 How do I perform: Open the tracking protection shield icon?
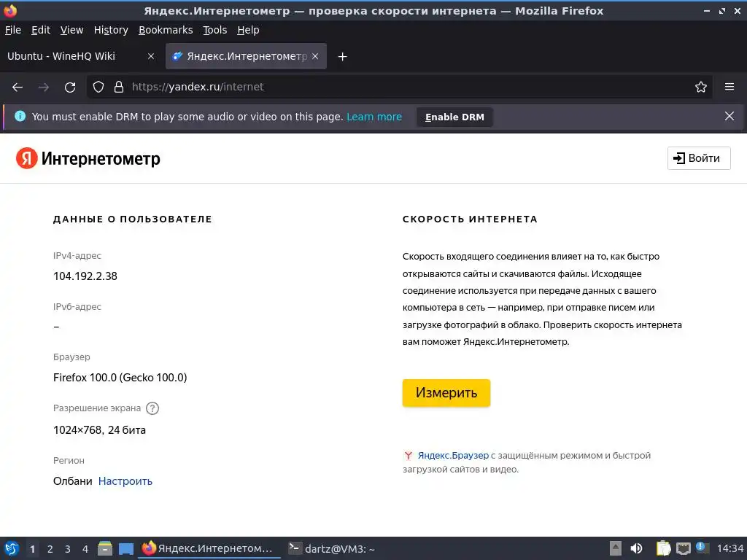tap(98, 87)
